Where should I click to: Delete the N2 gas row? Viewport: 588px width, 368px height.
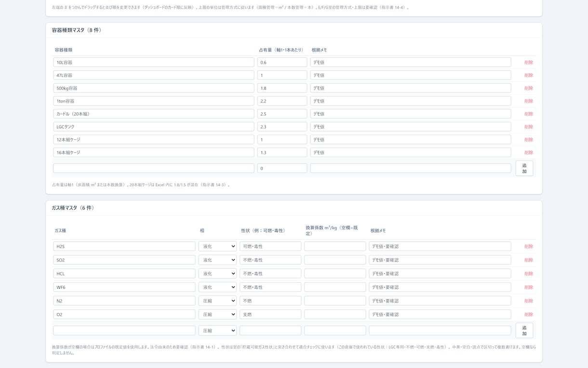click(x=529, y=300)
